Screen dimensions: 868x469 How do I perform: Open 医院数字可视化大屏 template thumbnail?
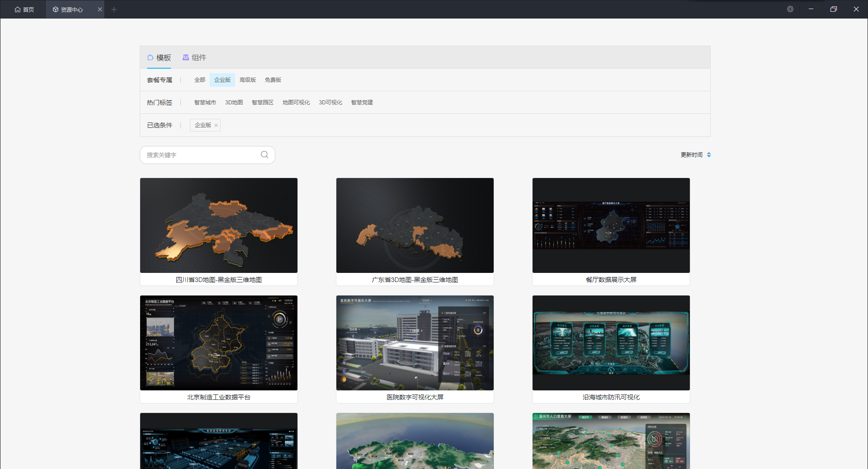pos(415,343)
